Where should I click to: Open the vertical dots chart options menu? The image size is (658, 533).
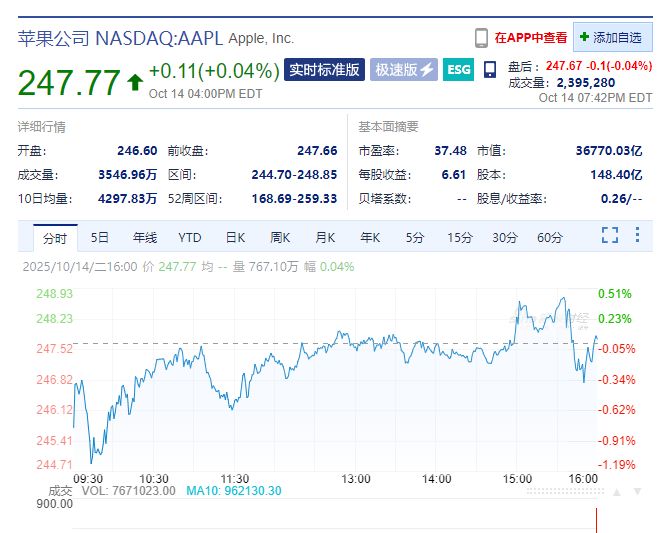[638, 236]
